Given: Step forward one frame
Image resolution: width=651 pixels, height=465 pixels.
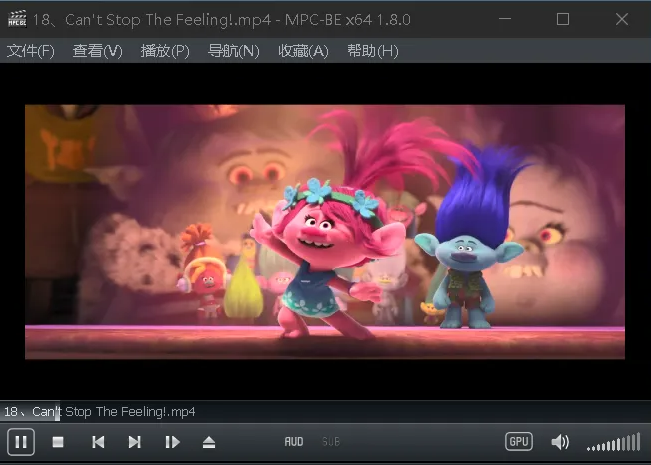Looking at the screenshot, I should click(x=172, y=441).
